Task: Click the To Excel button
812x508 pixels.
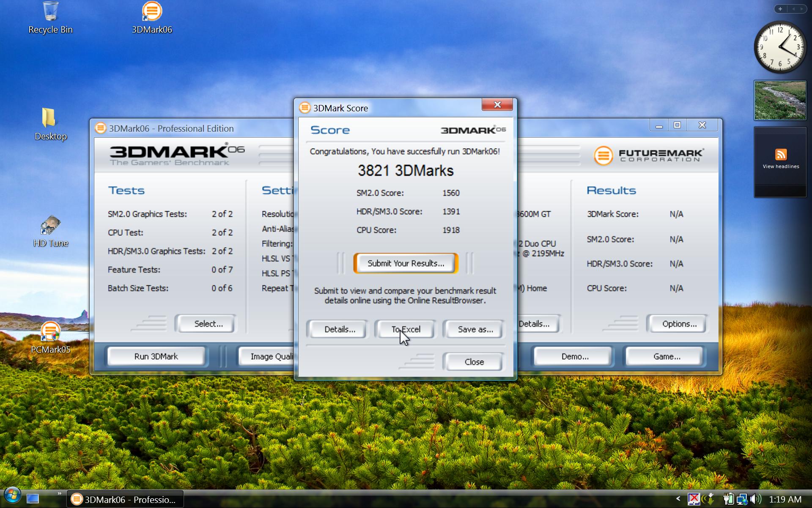Action: pos(406,329)
